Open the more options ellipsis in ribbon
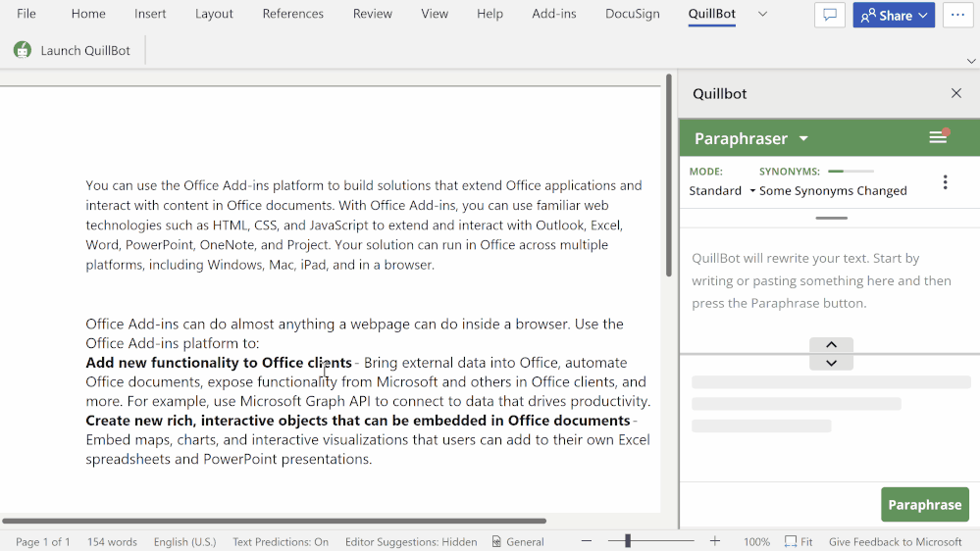 click(x=957, y=15)
